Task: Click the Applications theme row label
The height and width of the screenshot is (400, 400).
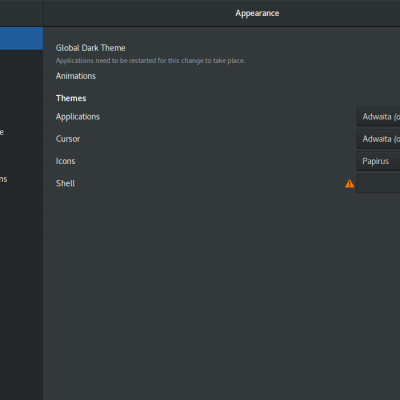Action: point(78,117)
